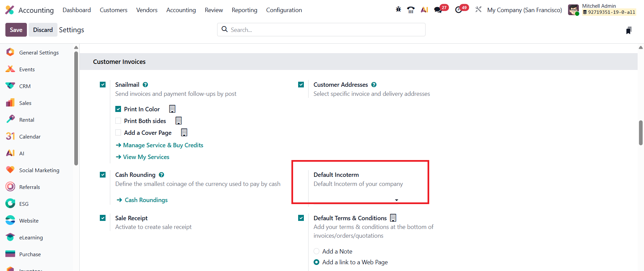
Task: Open the Configuration menu
Action: tap(284, 10)
